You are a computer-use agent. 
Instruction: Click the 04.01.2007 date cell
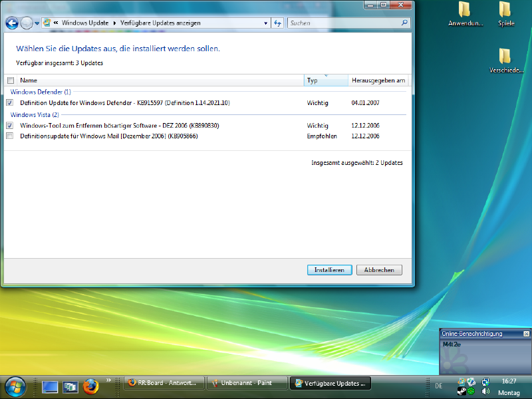365,103
